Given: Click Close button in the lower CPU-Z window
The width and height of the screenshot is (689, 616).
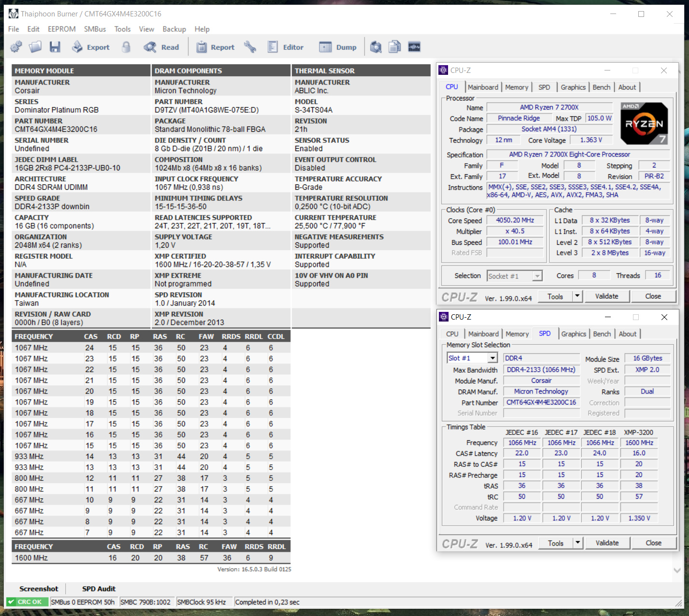Looking at the screenshot, I should [x=654, y=543].
